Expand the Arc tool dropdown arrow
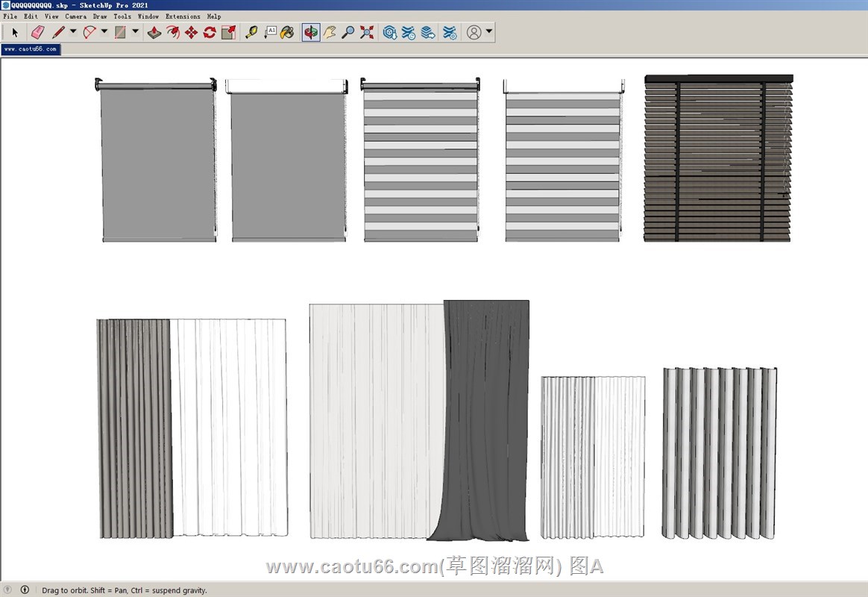 click(x=104, y=31)
